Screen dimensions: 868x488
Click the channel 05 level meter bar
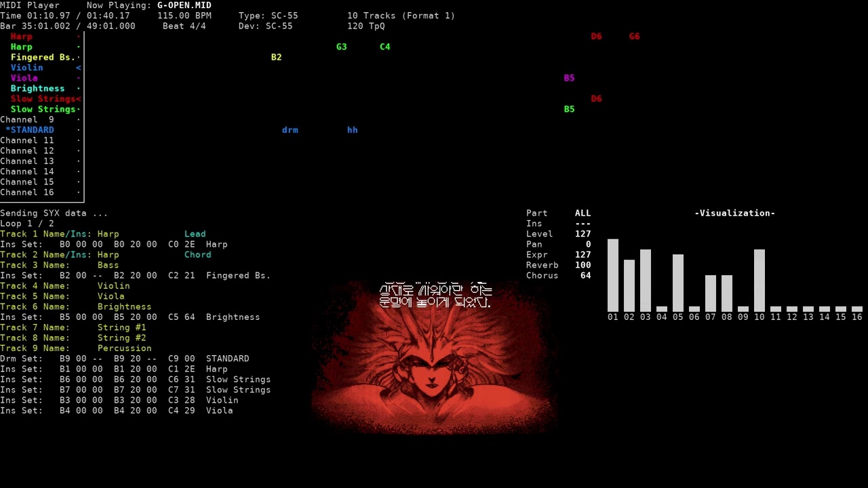coord(678,283)
